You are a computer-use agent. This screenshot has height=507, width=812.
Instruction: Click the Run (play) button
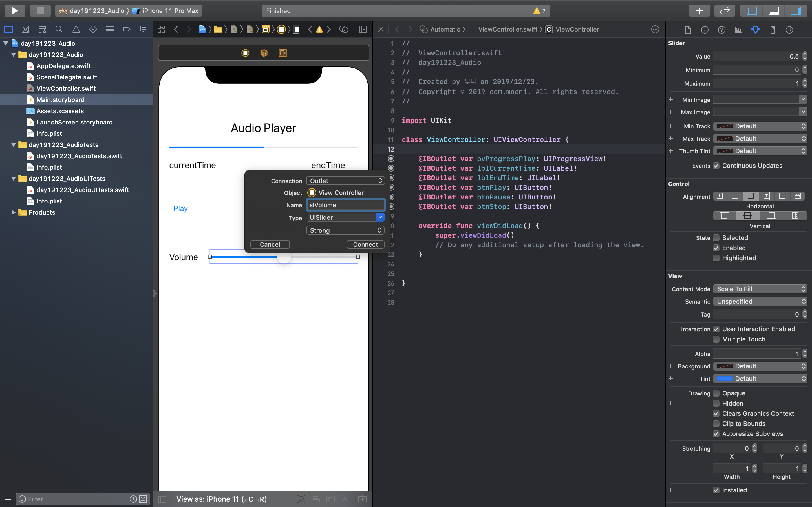tap(14, 11)
